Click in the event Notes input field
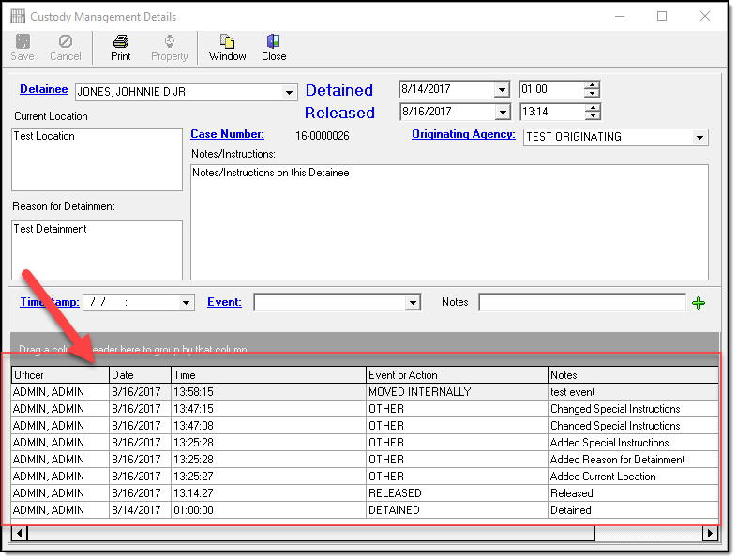The height and width of the screenshot is (560, 737). click(x=581, y=303)
